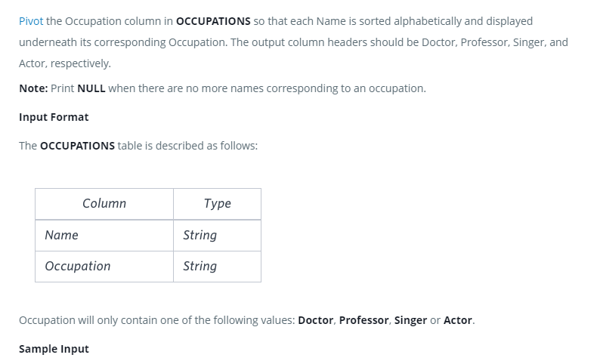The height and width of the screenshot is (364, 597).
Task: Click the Sample Input heading
Action: coord(54,349)
